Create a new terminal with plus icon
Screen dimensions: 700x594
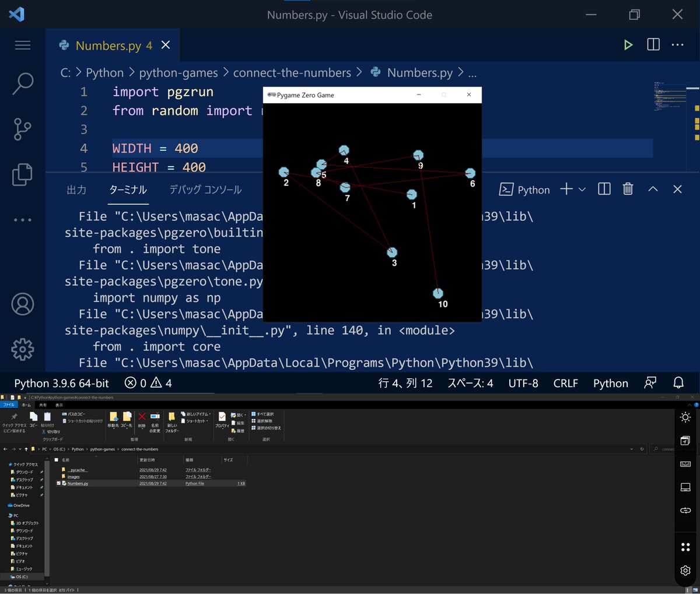[x=566, y=189]
